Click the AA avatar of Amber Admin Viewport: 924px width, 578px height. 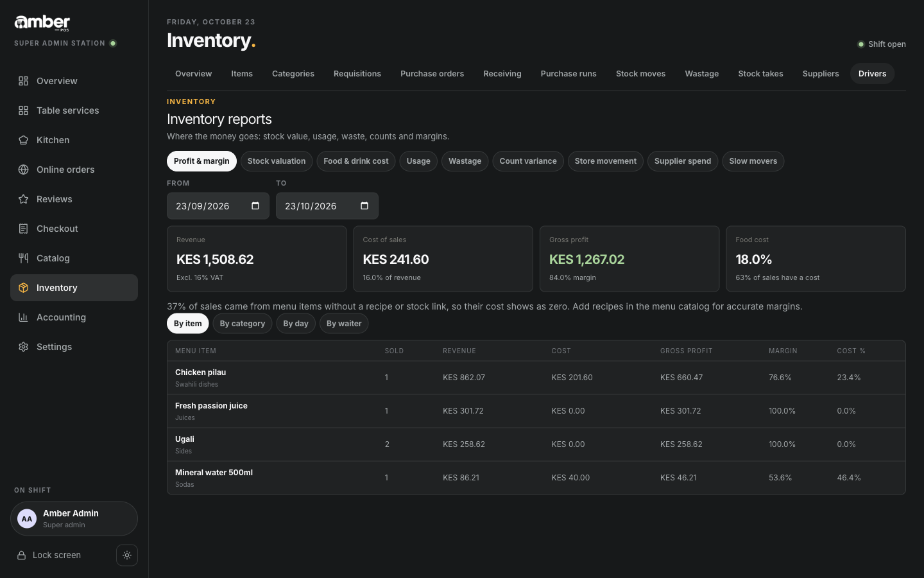pos(27,519)
